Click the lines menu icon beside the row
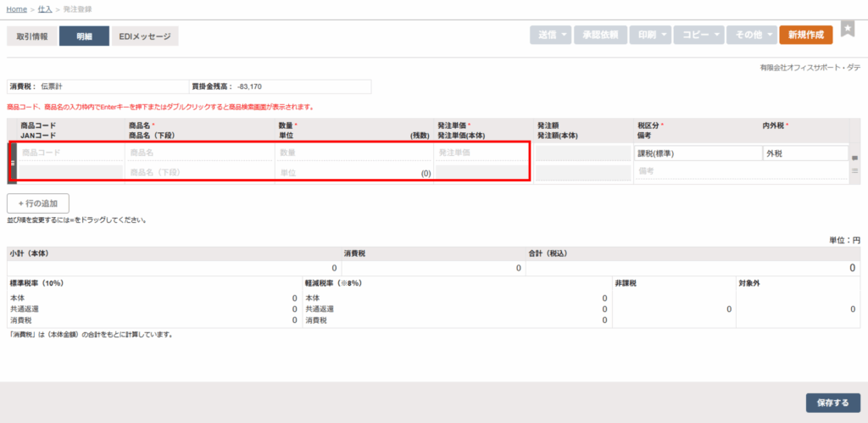This screenshot has height=423, width=868. (854, 170)
